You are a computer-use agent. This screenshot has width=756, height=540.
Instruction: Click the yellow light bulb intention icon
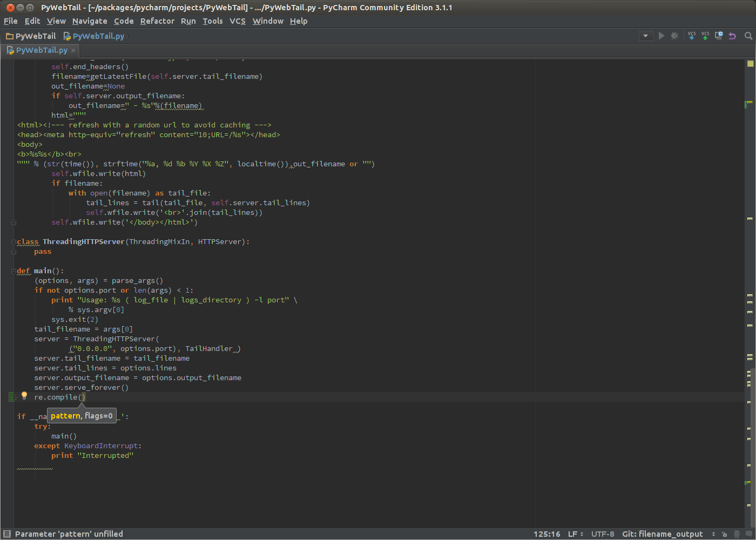[24, 396]
